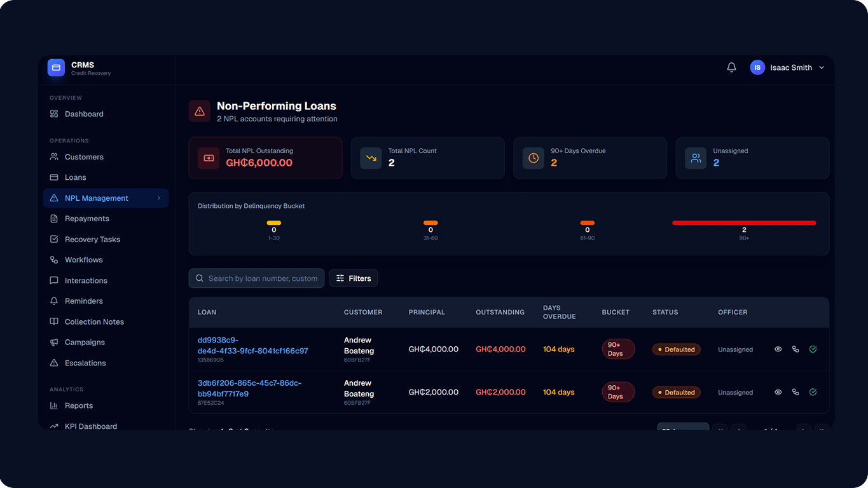Open the Filters panel
This screenshot has width=868, height=488.
(x=353, y=278)
